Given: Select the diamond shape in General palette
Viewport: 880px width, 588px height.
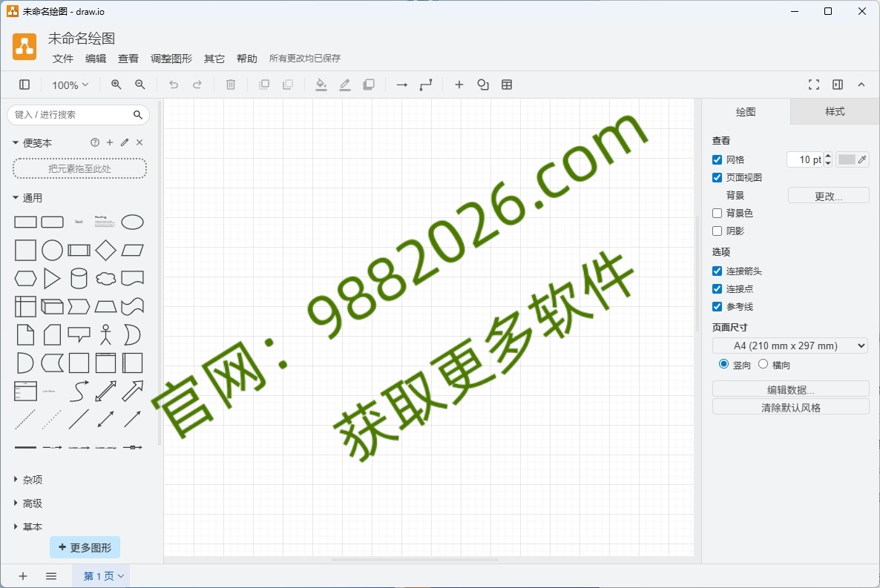Looking at the screenshot, I should coord(105,250).
